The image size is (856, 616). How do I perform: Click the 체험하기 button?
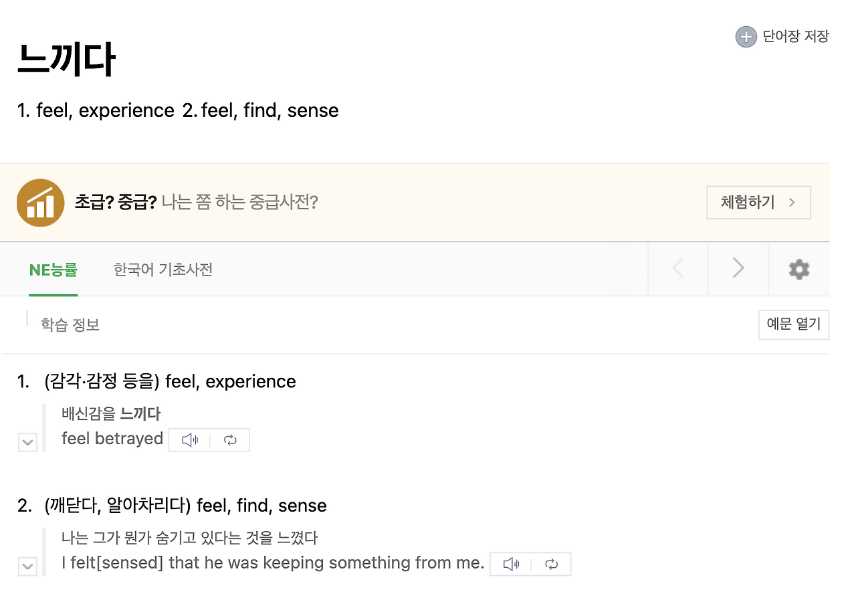pyautogui.click(x=758, y=203)
